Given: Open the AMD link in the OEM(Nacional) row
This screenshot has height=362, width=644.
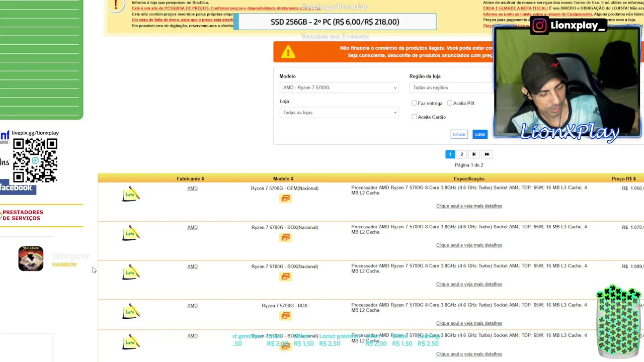Looking at the screenshot, I should click(x=192, y=188).
